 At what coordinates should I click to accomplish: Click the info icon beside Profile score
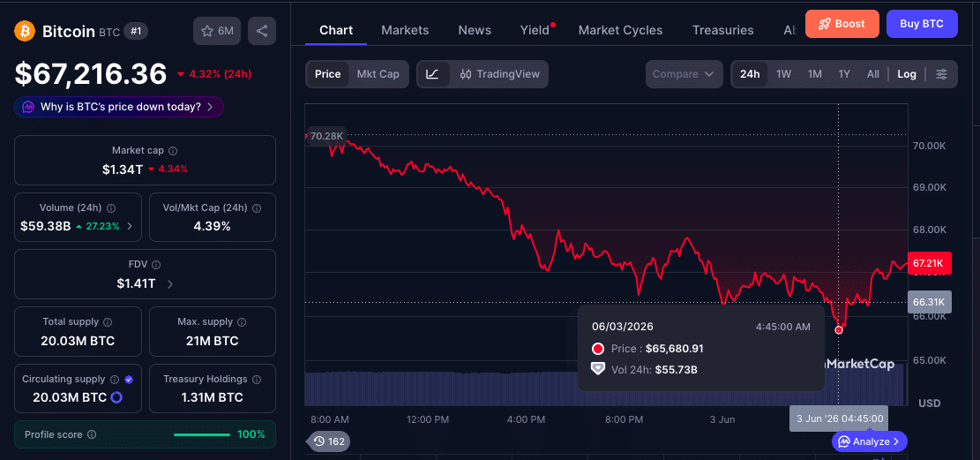92,434
